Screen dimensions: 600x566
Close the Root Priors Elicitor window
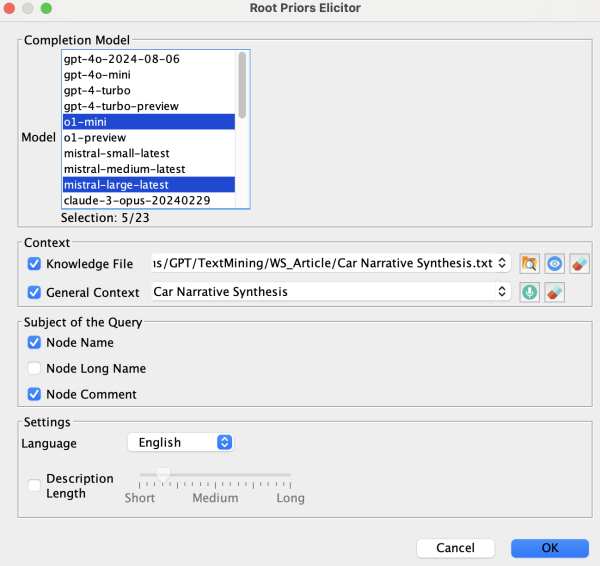(x=9, y=8)
